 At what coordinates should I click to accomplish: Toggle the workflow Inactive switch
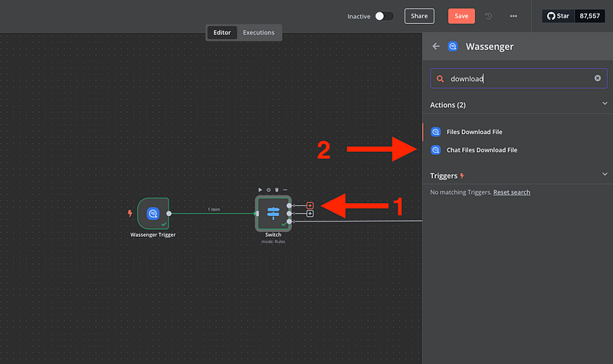point(384,16)
